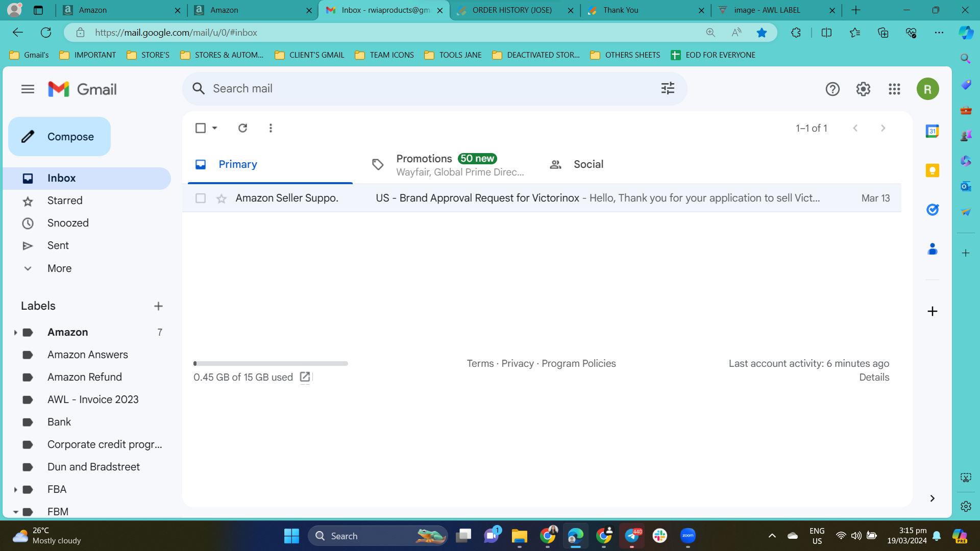The height and width of the screenshot is (551, 980).
Task: Open the Terms link
Action: pyautogui.click(x=480, y=364)
